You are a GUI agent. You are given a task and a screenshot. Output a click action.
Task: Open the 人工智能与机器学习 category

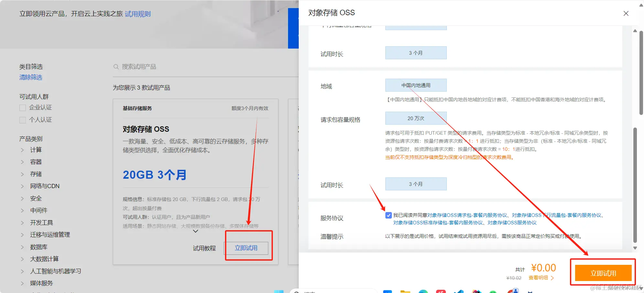pos(56,271)
